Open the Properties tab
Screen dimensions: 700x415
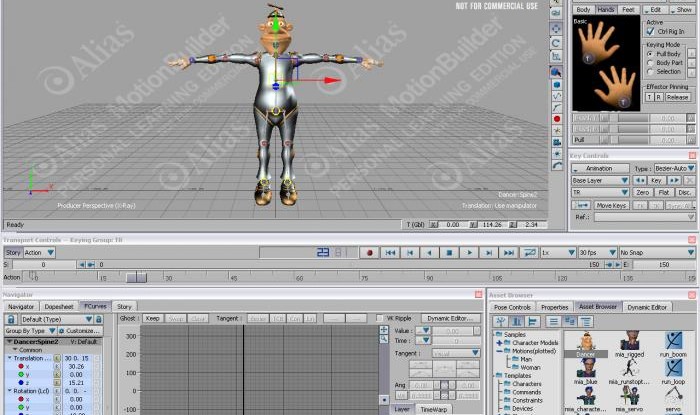coord(554,307)
